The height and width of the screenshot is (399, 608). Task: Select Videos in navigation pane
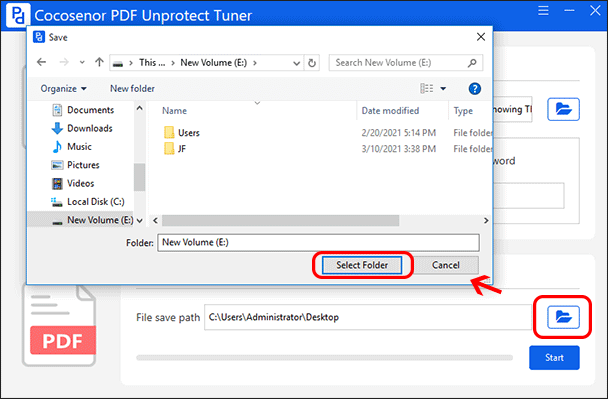coord(73,183)
